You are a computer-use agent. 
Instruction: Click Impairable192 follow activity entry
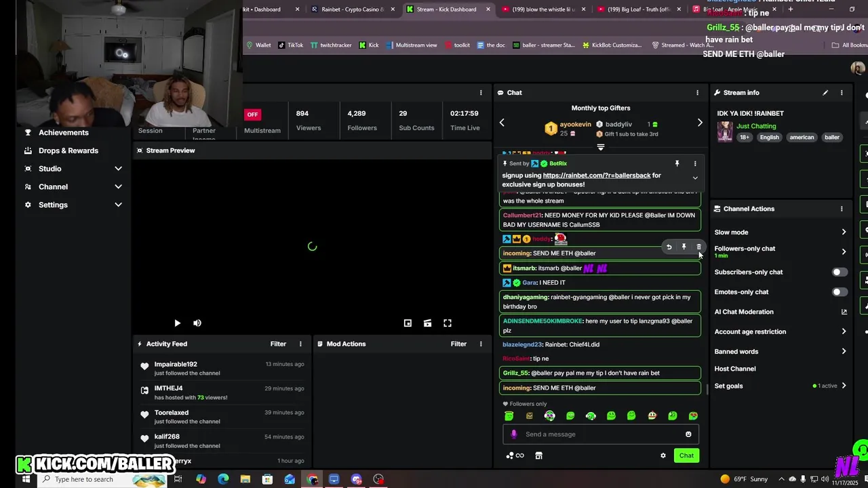pos(221,369)
